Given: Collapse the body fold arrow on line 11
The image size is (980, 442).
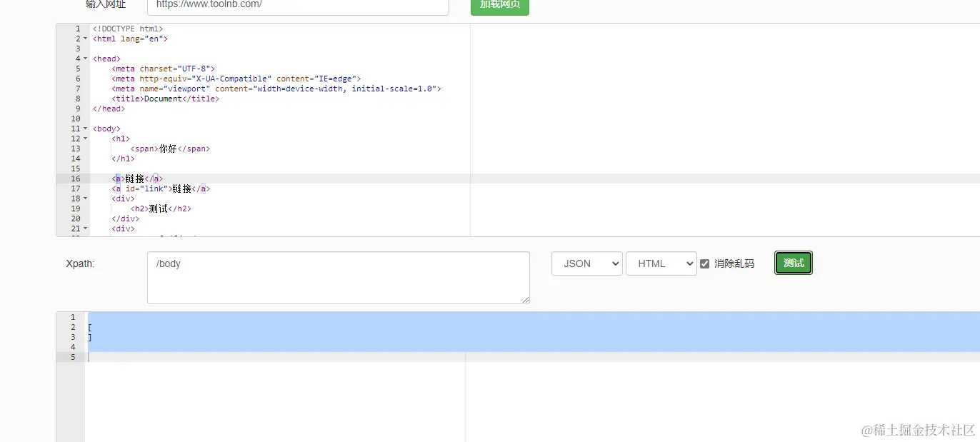Looking at the screenshot, I should [86, 129].
